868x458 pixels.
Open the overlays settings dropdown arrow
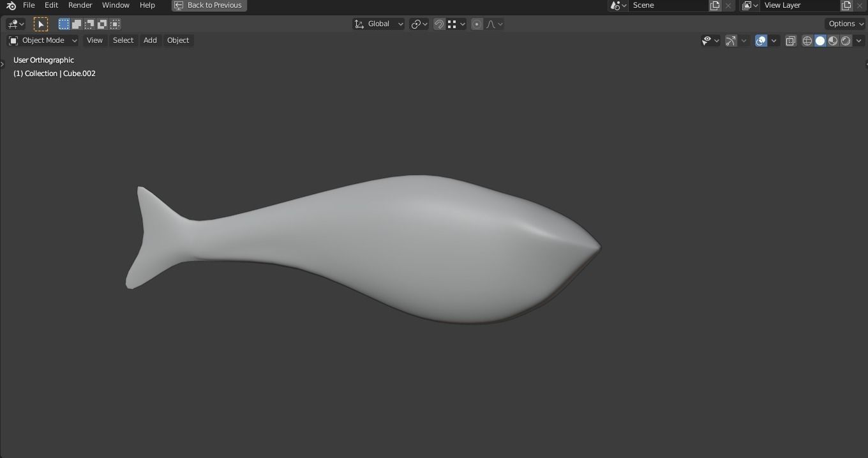[774, 41]
